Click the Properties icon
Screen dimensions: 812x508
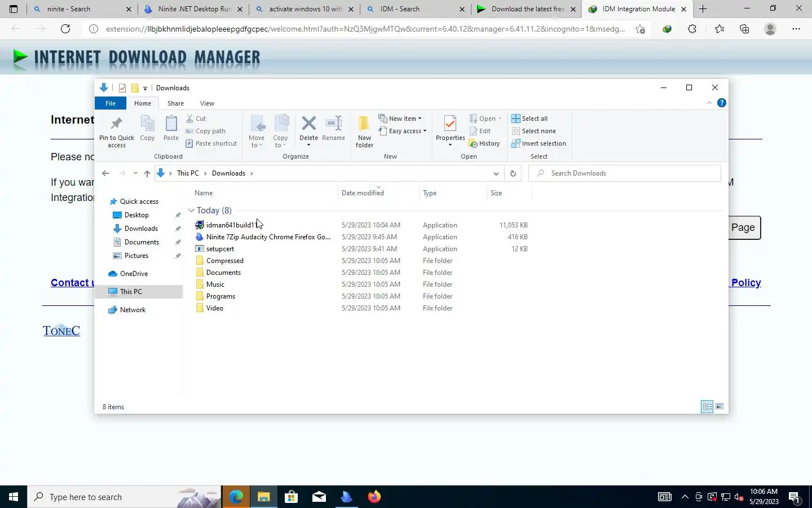pyautogui.click(x=450, y=124)
